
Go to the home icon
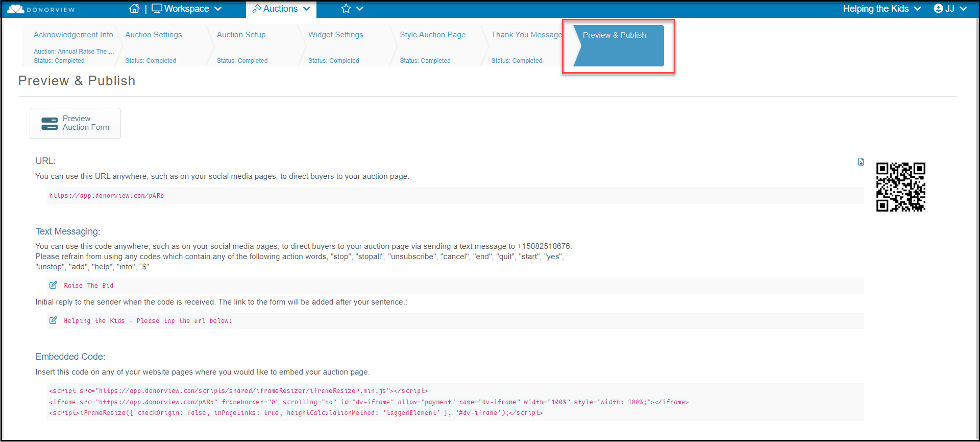(x=134, y=9)
